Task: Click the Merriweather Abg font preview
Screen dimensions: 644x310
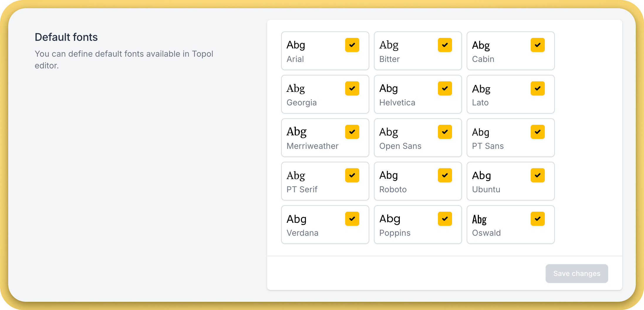Action: click(x=296, y=132)
